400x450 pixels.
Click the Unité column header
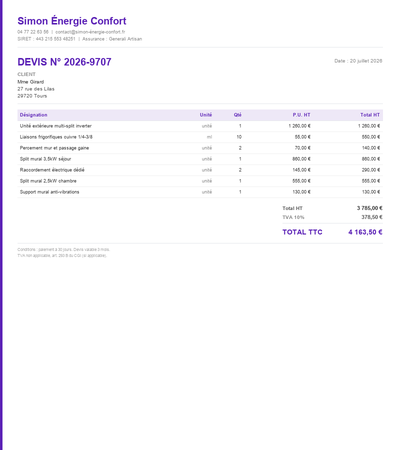tap(206, 115)
